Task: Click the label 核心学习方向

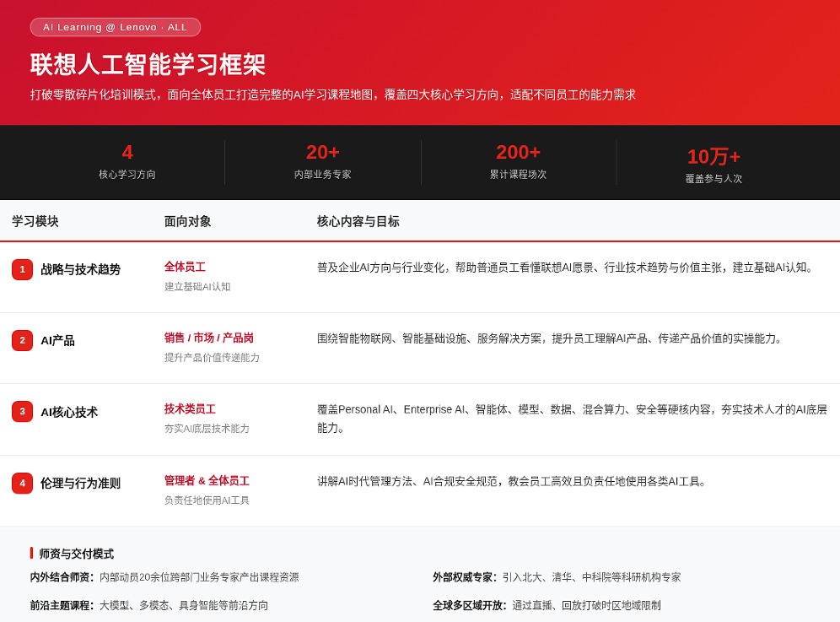Action: pos(127,174)
